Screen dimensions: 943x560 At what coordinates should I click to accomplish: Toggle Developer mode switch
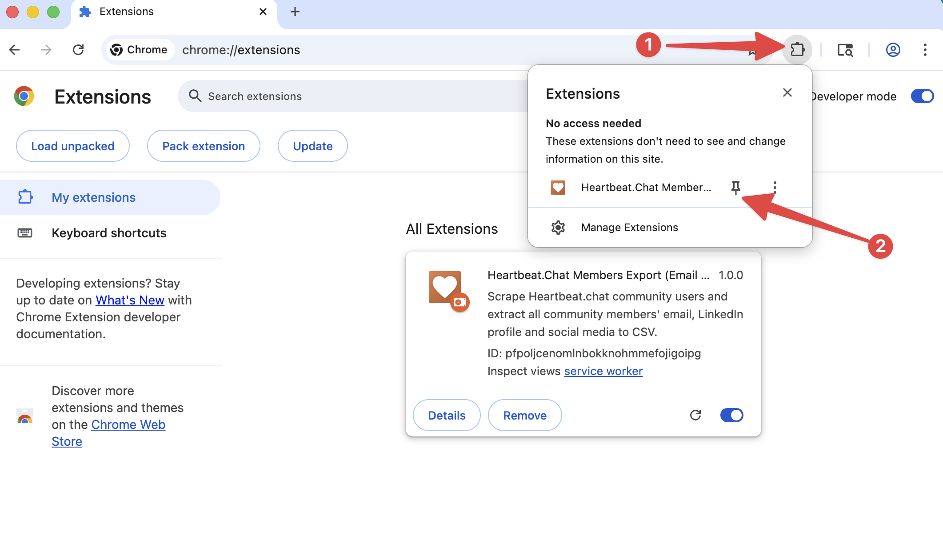tap(922, 96)
